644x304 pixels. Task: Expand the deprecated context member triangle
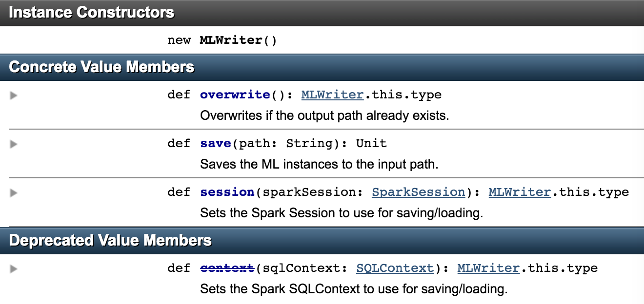pos(14,268)
